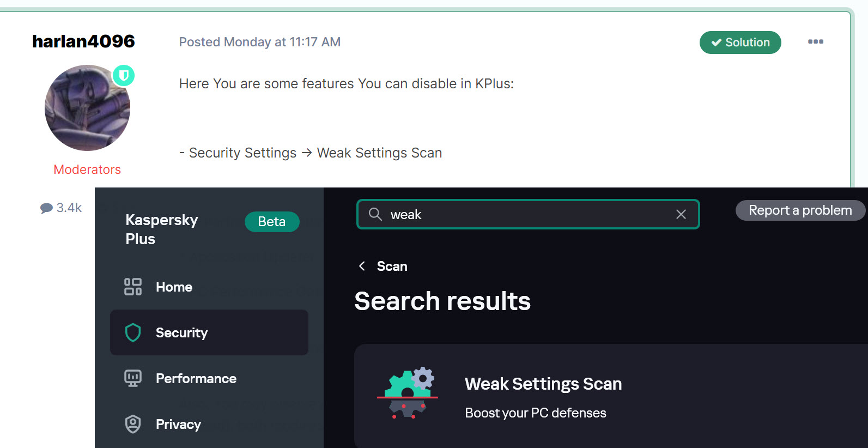Click the Performance monitor icon
Image resolution: width=868 pixels, height=448 pixels.
133,378
